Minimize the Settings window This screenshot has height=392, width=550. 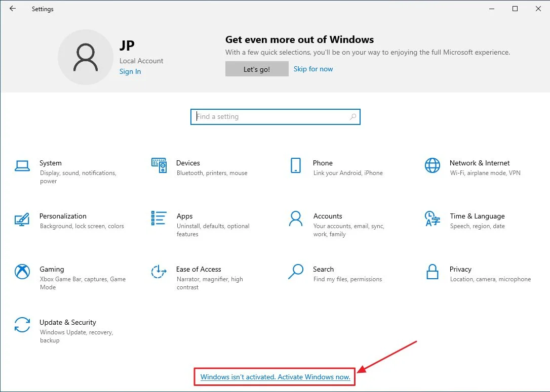coord(492,9)
